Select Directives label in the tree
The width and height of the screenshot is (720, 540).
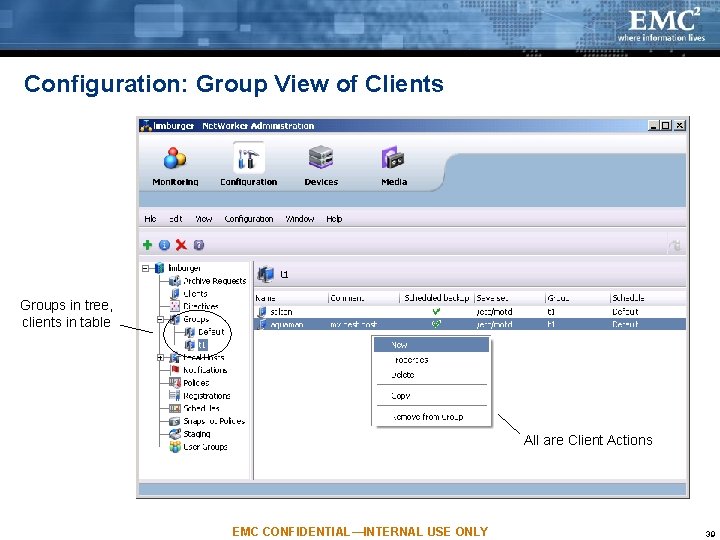click(201, 306)
